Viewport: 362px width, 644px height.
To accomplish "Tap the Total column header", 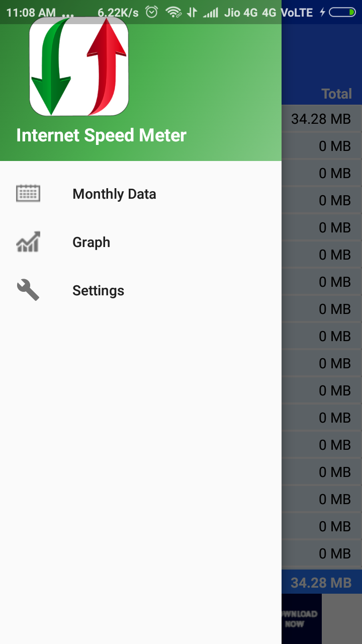I will pyautogui.click(x=336, y=94).
